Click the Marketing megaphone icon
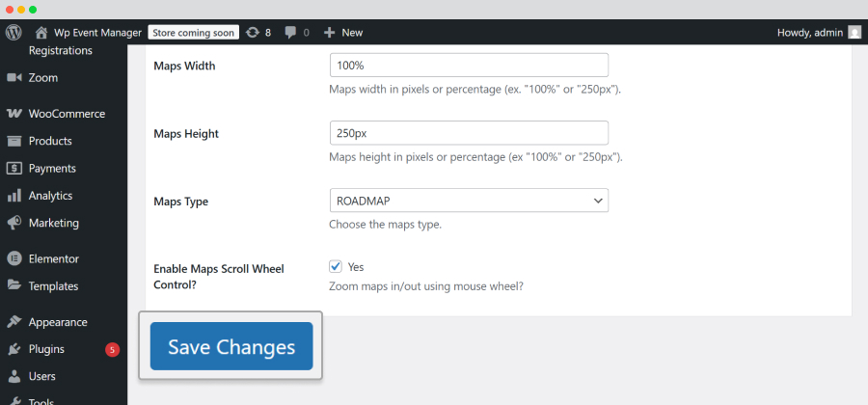Viewport: 868px width, 405px height. pos(14,223)
